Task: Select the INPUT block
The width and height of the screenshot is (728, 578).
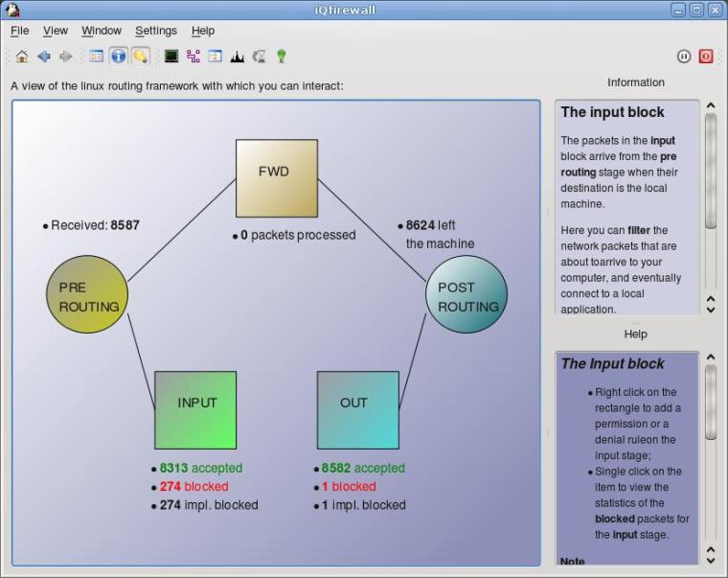Action: (195, 410)
